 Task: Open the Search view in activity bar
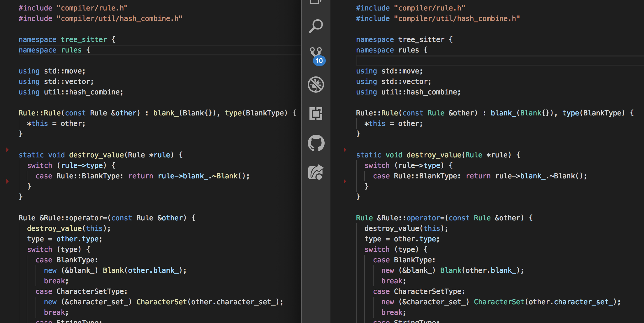[x=316, y=26]
